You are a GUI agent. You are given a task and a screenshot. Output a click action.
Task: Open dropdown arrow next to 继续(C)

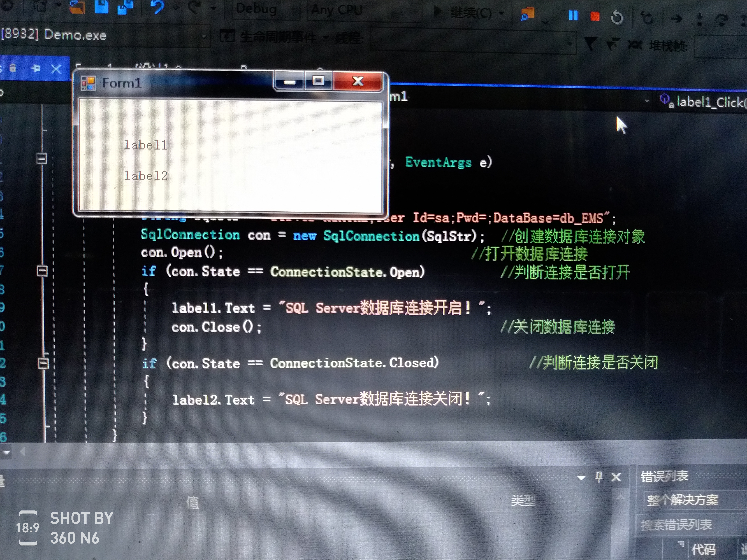point(502,13)
